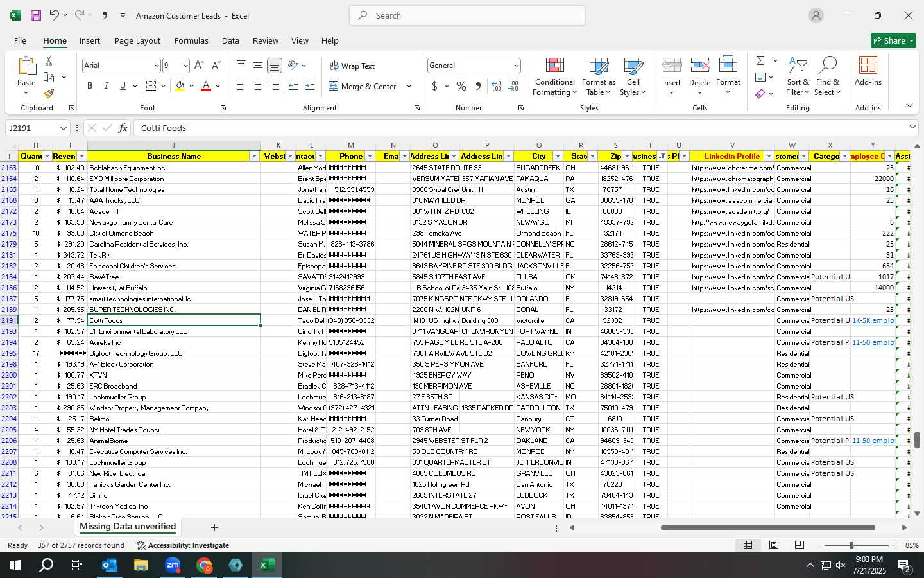Screen dimensions: 924x578
Task: Click the Format Painter brush icon
Action: click(49, 94)
